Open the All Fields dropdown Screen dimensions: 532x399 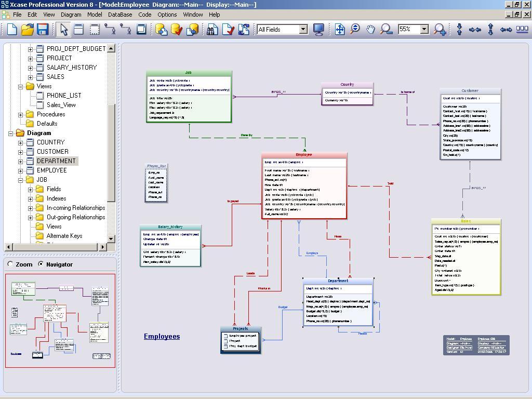coord(303,30)
